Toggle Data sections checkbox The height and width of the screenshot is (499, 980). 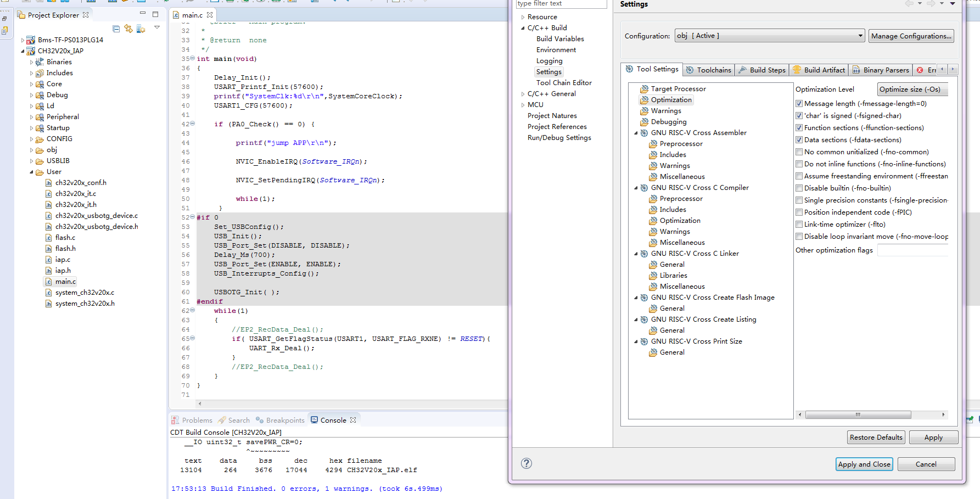(799, 140)
